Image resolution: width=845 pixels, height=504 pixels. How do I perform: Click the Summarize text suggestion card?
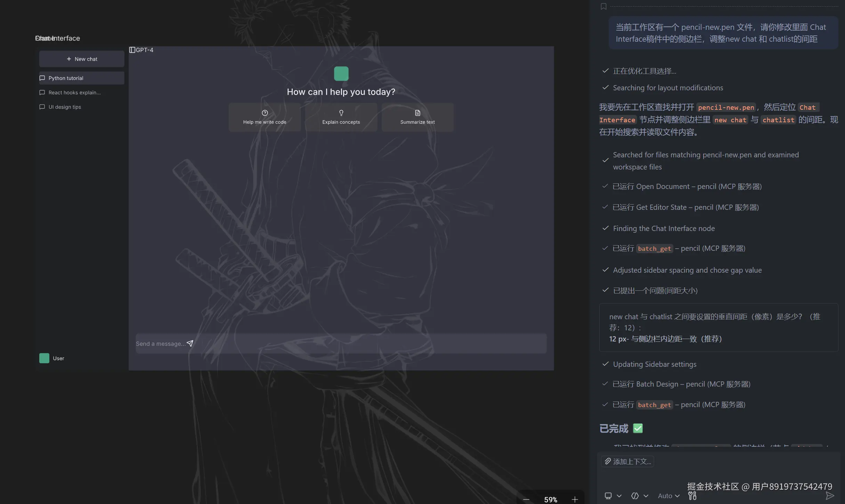(417, 117)
